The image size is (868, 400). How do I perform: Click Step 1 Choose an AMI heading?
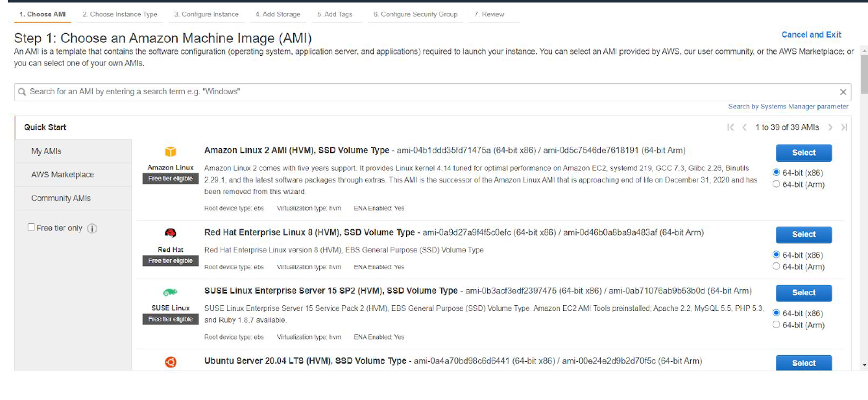163,38
